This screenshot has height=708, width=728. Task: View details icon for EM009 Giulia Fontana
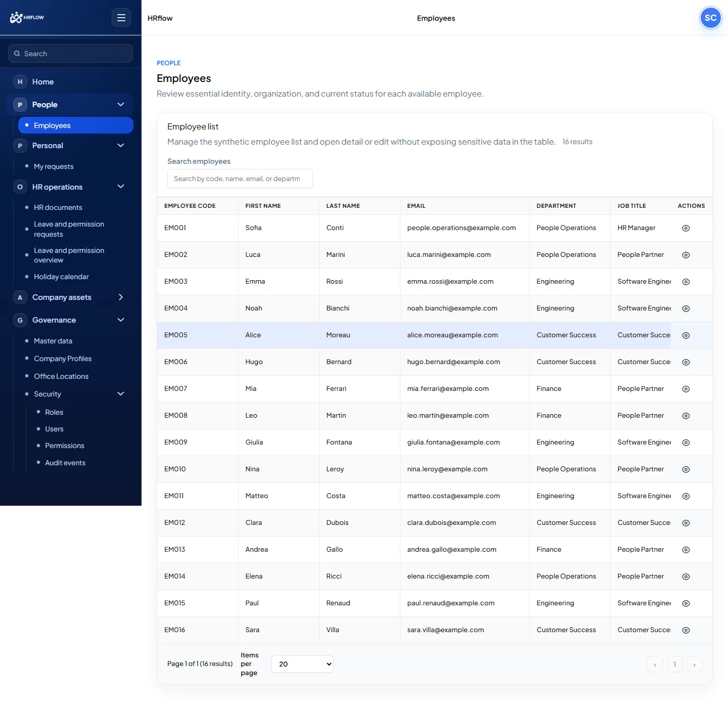[x=686, y=442]
